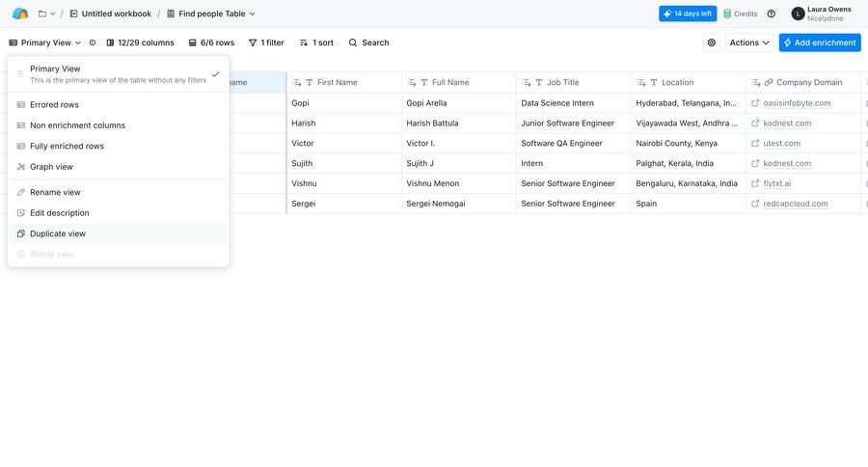Select cell 'Vishnu Menon'
The image size is (868, 467).
459,183
